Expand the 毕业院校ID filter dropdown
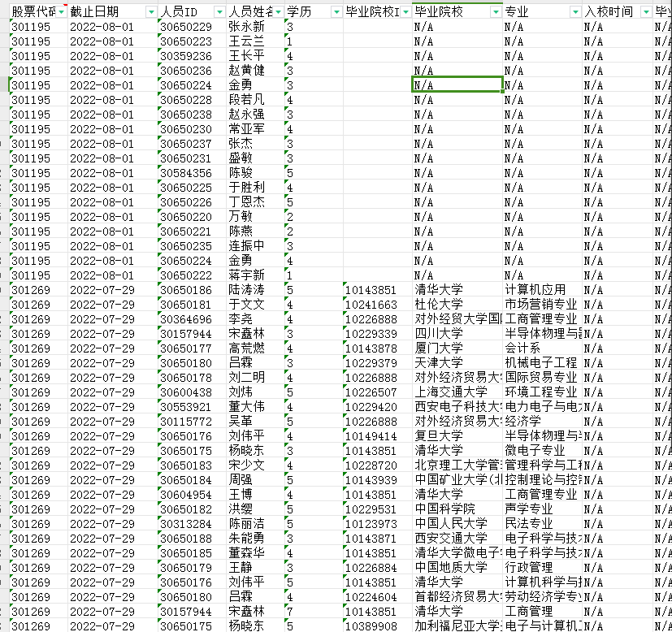 (x=405, y=12)
